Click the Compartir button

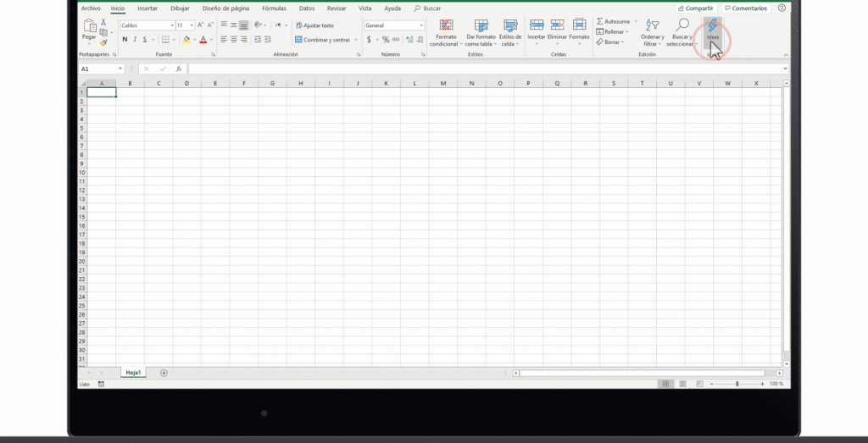click(x=697, y=8)
